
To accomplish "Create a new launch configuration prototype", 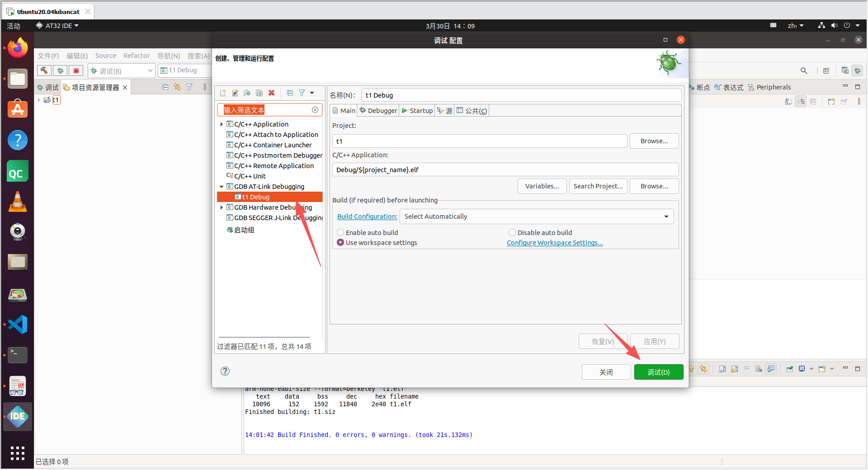I will click(x=235, y=93).
